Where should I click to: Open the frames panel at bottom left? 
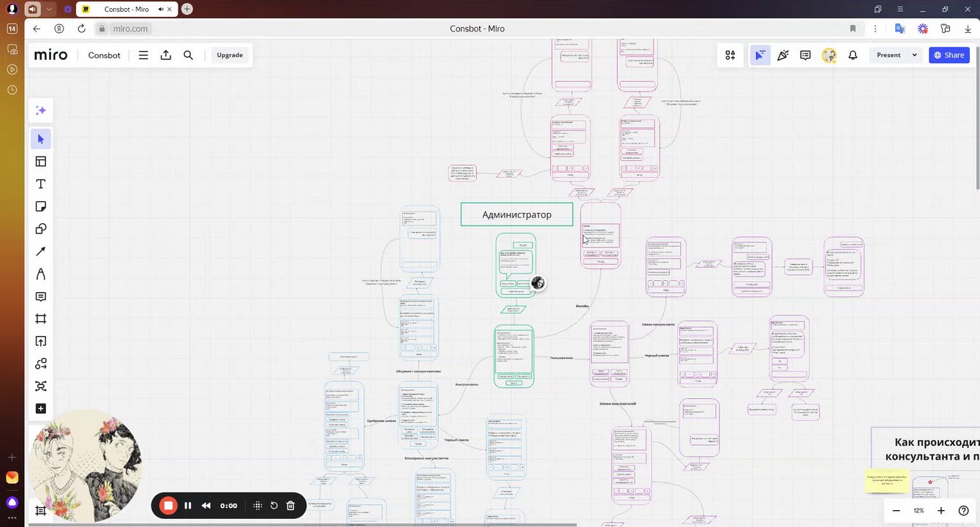coord(41,510)
